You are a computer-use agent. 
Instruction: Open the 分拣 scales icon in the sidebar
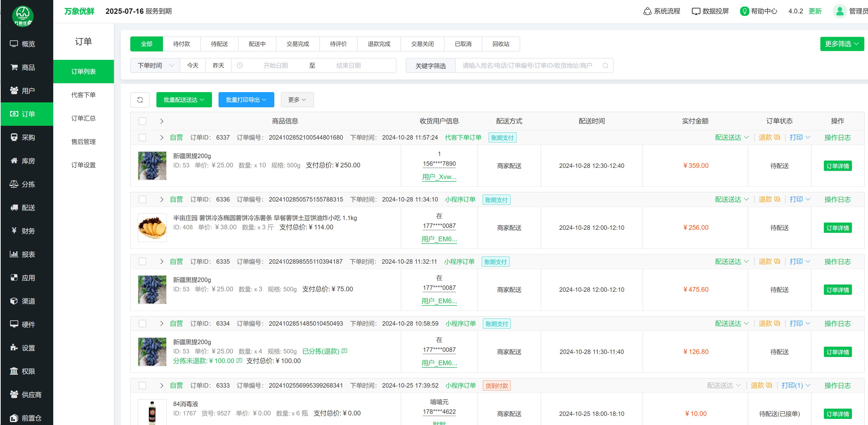pos(14,184)
